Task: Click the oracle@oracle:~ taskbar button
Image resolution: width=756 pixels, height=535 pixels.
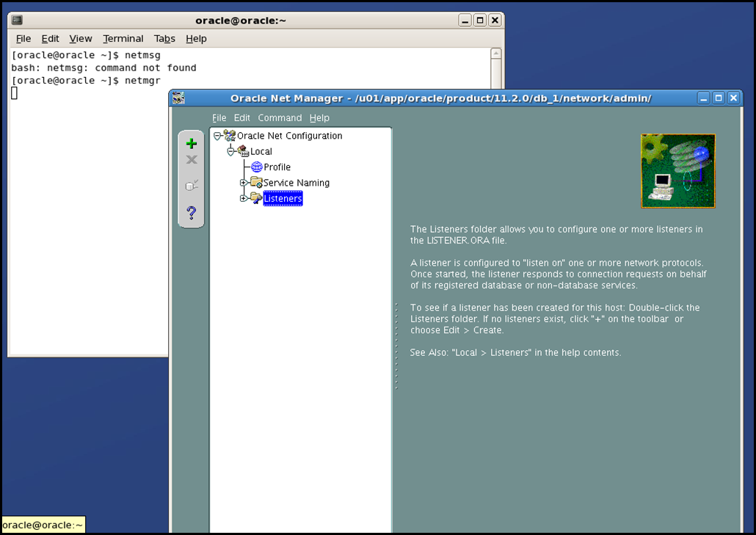Action: click(x=43, y=525)
